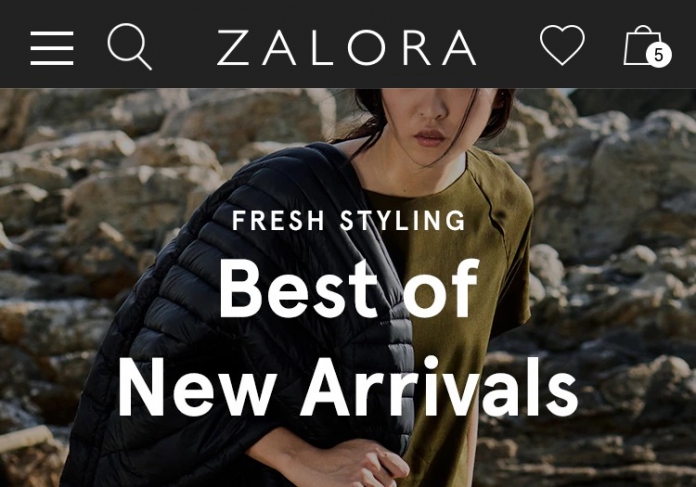Click empty header space between search and logo
Image resolution: width=696 pixels, height=487 pixels.
point(184,47)
